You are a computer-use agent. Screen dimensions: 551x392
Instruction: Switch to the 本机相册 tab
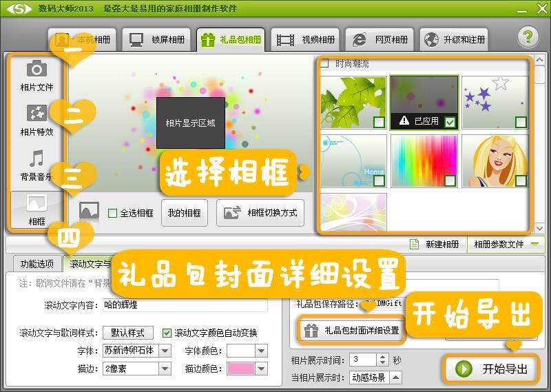[x=82, y=39]
